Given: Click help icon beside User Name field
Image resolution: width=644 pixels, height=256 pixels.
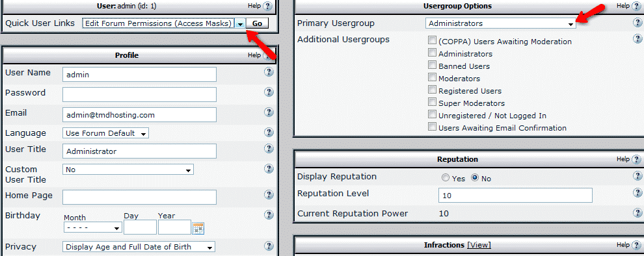Looking at the screenshot, I should tap(269, 72).
